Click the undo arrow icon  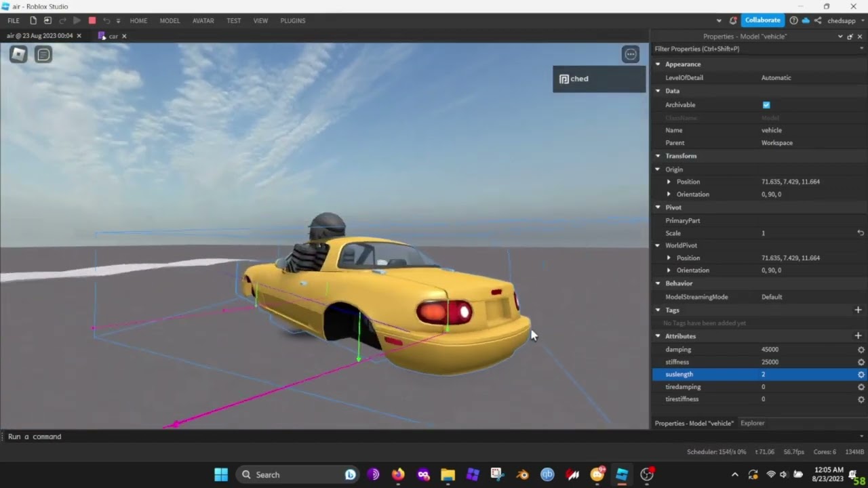[106, 20]
